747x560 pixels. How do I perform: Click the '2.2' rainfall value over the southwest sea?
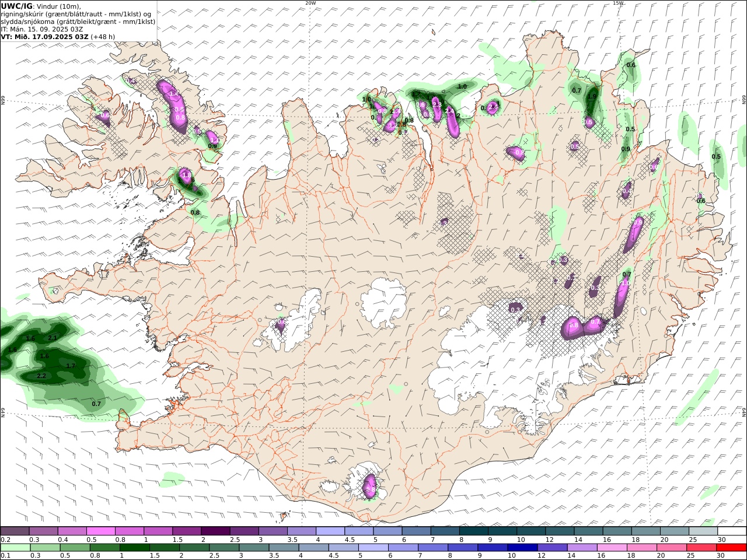[41, 376]
